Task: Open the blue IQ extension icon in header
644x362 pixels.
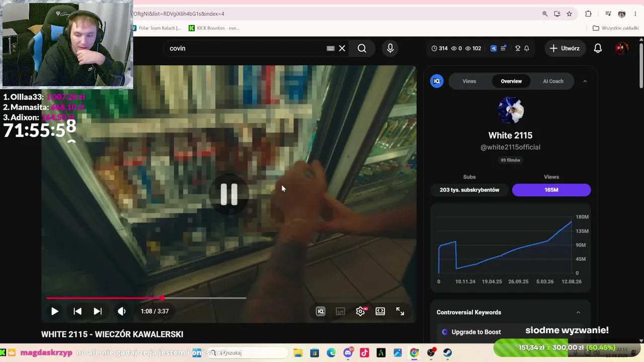Action: coord(494,48)
